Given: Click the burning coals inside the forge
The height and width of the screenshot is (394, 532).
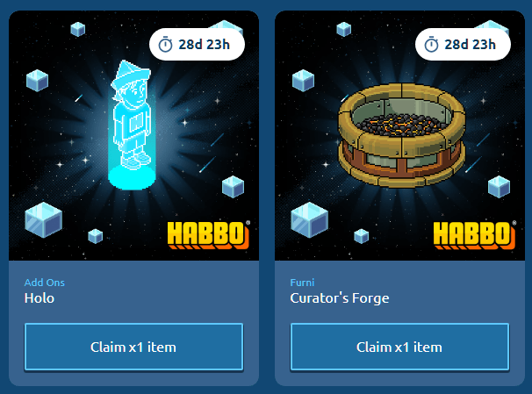Looking at the screenshot, I should pos(402,125).
